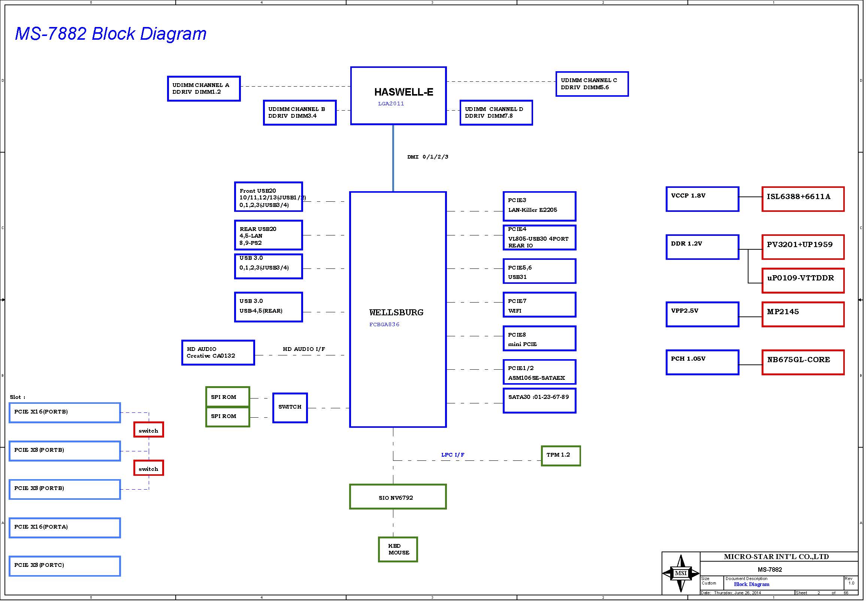
Task: Select the PCIE X8 (PORTC) slot block
Action: click(x=65, y=566)
